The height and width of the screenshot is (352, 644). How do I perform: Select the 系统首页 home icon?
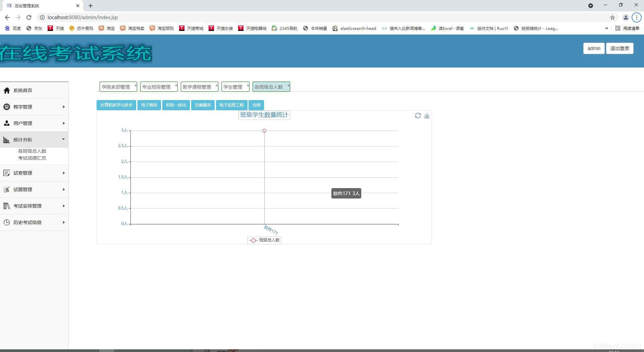(x=7, y=90)
